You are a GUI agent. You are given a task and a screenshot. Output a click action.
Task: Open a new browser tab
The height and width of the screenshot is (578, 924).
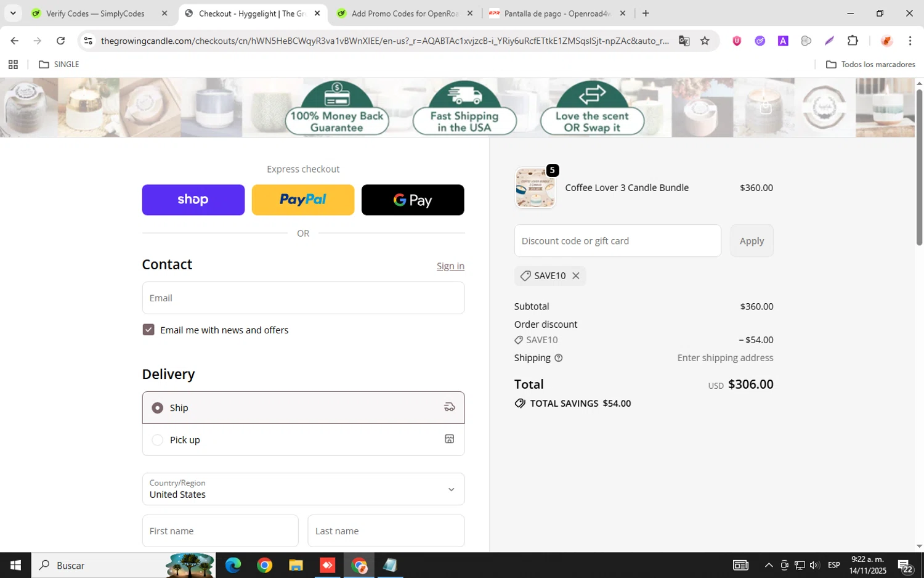tap(646, 13)
